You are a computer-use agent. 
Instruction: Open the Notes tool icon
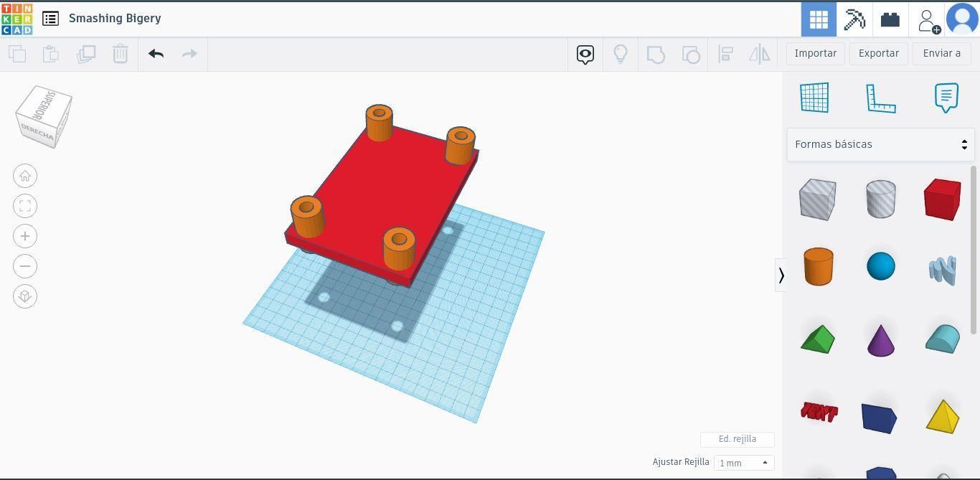point(946,98)
